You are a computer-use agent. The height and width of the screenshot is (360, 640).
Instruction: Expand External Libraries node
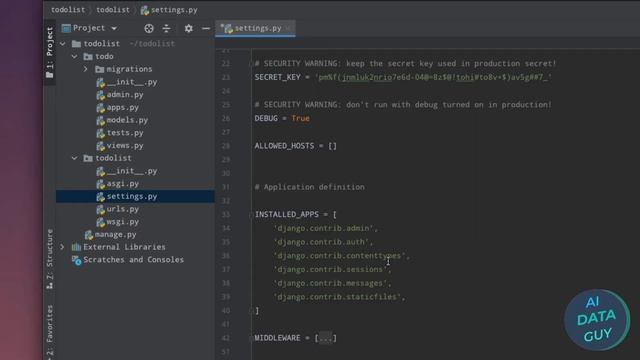62,247
